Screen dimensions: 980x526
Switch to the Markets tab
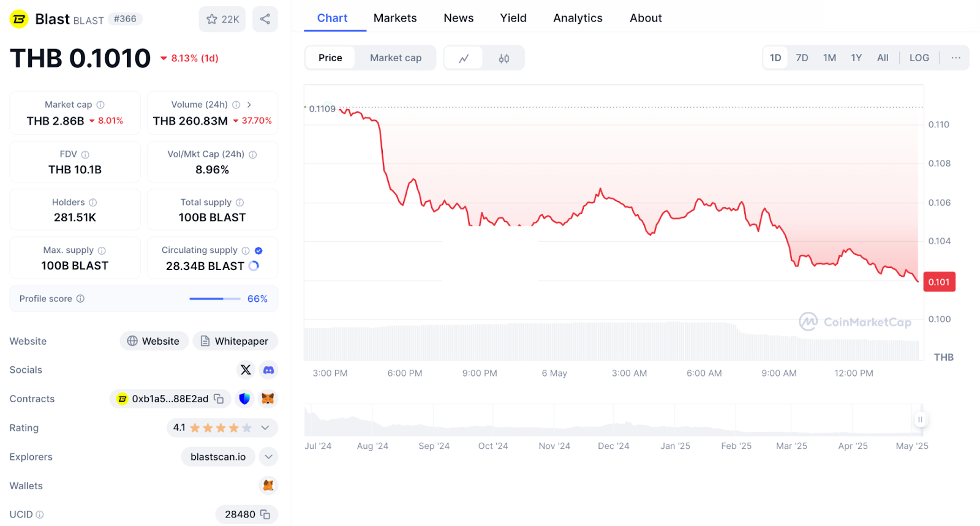click(395, 18)
